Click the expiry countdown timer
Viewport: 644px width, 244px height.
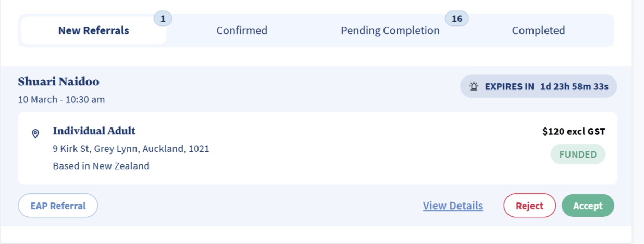pos(574,86)
